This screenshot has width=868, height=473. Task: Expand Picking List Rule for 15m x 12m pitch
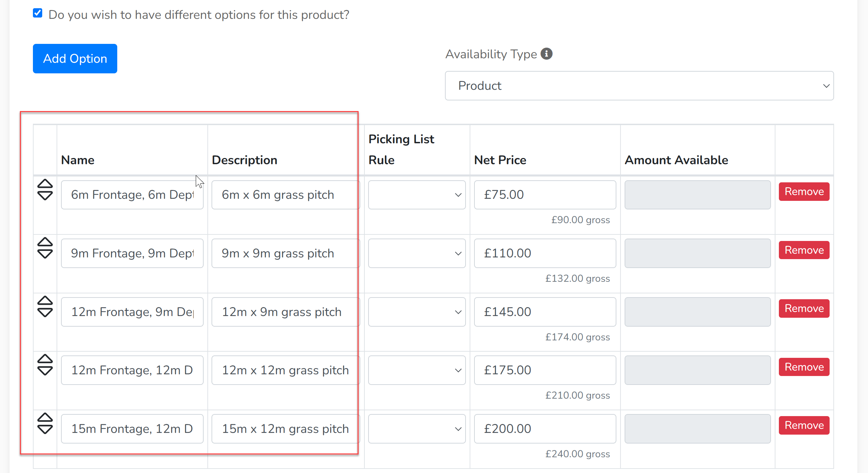[x=417, y=429]
